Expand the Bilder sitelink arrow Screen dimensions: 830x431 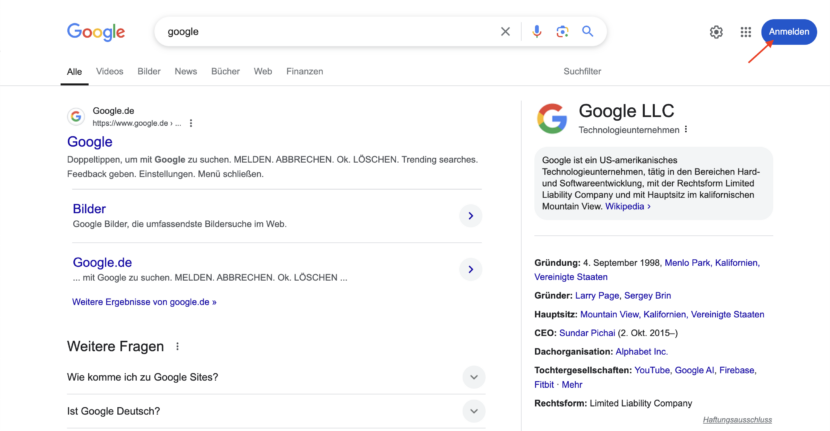(x=471, y=216)
